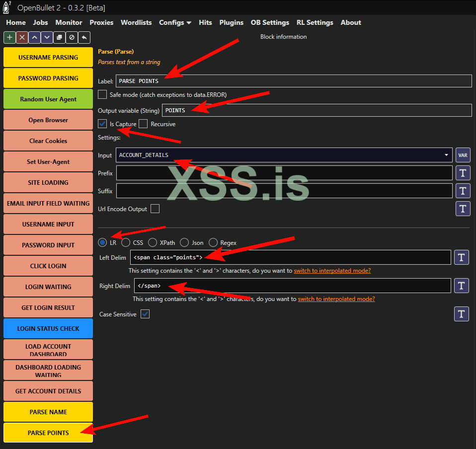Select the Json parse mode radio button
Viewport: 476px width, 449px height.
click(184, 242)
